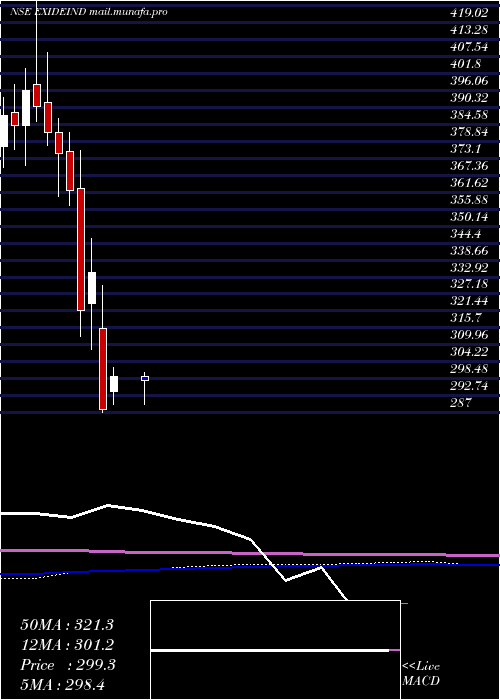Click the 361.62 price axis label
500x700 pixels.
469,183
